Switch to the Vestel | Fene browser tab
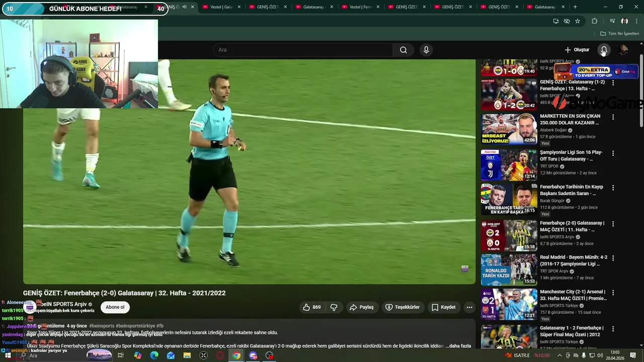Image resolution: width=644 pixels, height=362 pixels. pyautogui.click(x=360, y=7)
